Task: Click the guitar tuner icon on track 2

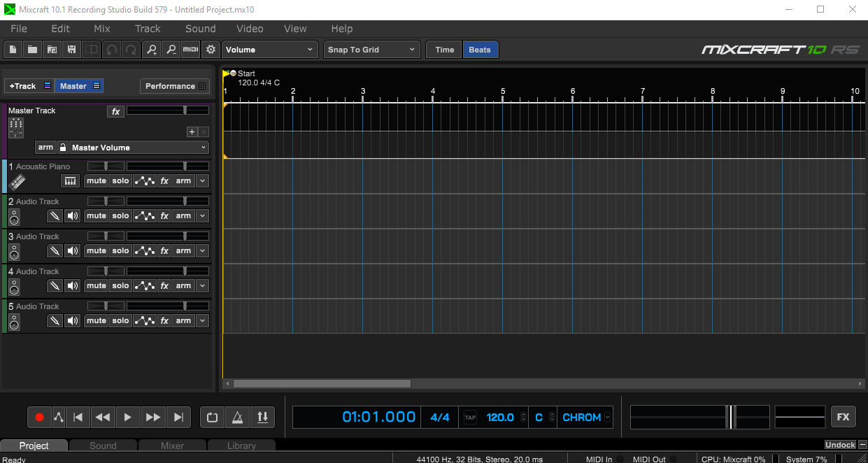Action: (x=55, y=216)
